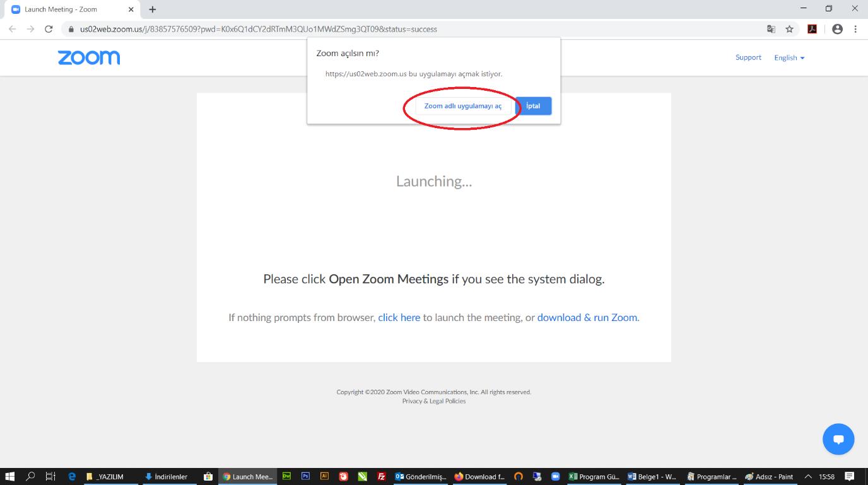Open FileZilla from the taskbar
Screen dimensions: 868x485
coord(381,477)
